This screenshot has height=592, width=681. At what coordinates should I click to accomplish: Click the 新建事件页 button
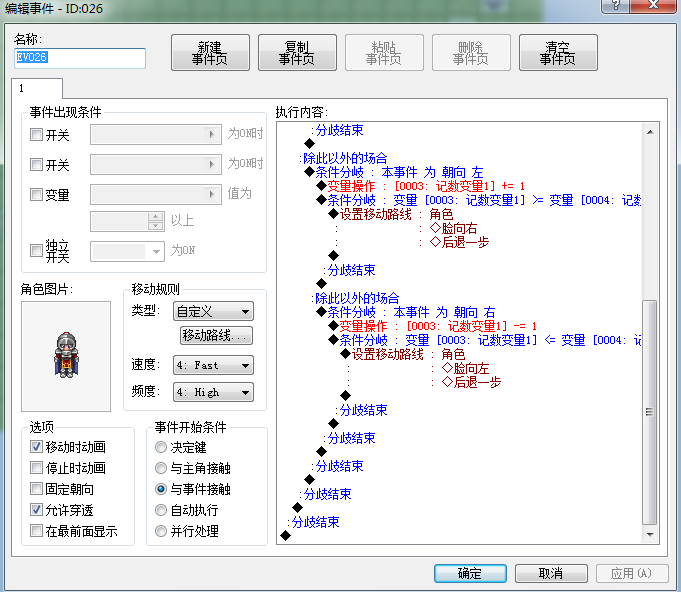click(x=210, y=53)
